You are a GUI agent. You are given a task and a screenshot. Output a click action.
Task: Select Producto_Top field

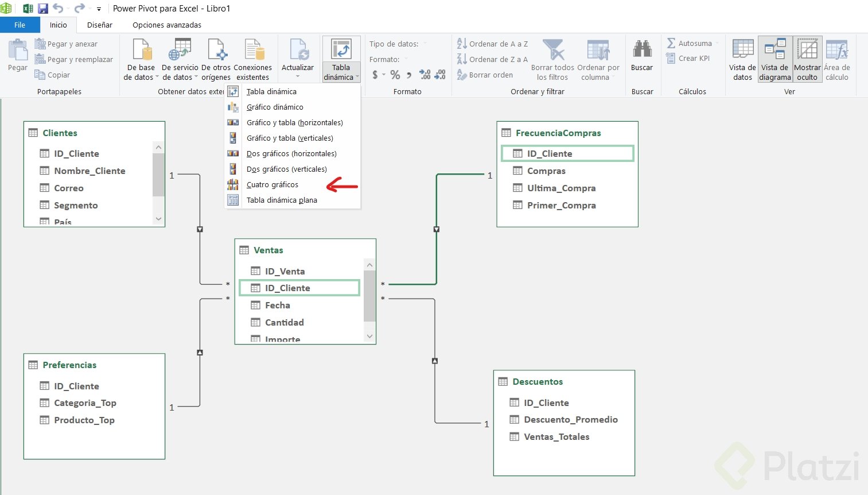pyautogui.click(x=84, y=420)
